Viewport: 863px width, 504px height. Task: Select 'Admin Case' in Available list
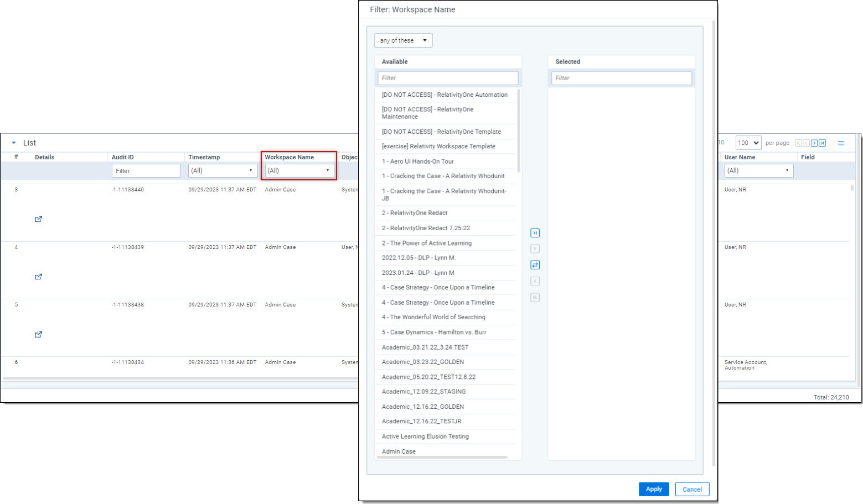point(399,451)
